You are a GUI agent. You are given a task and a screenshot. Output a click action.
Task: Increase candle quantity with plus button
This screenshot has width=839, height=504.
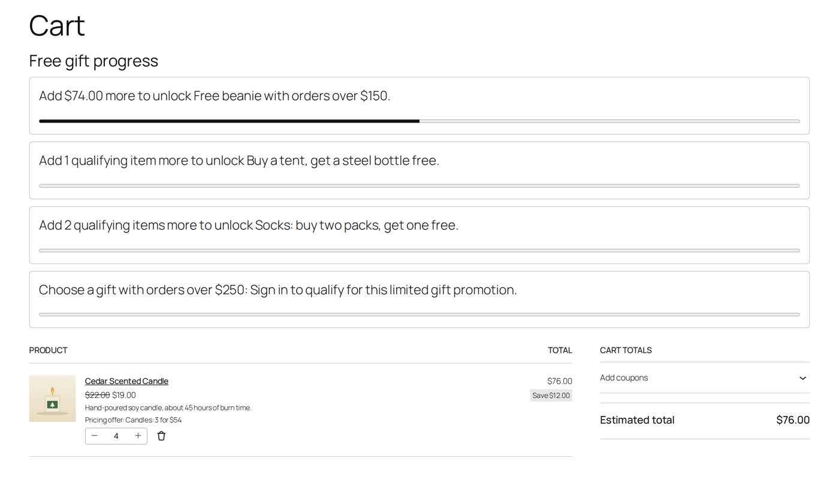pyautogui.click(x=138, y=436)
